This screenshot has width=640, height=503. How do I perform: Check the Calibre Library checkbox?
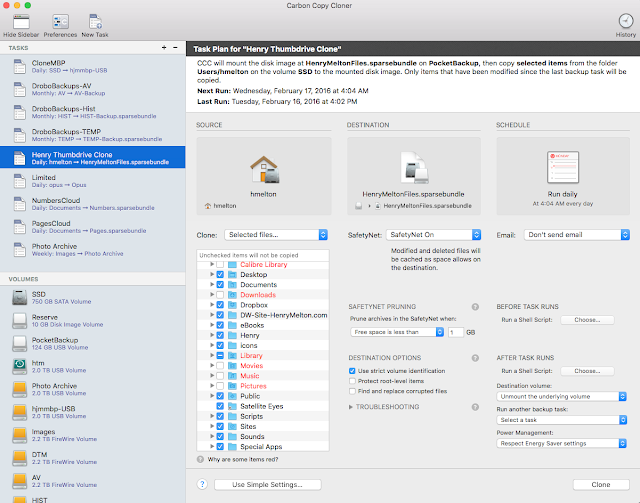pos(220,265)
